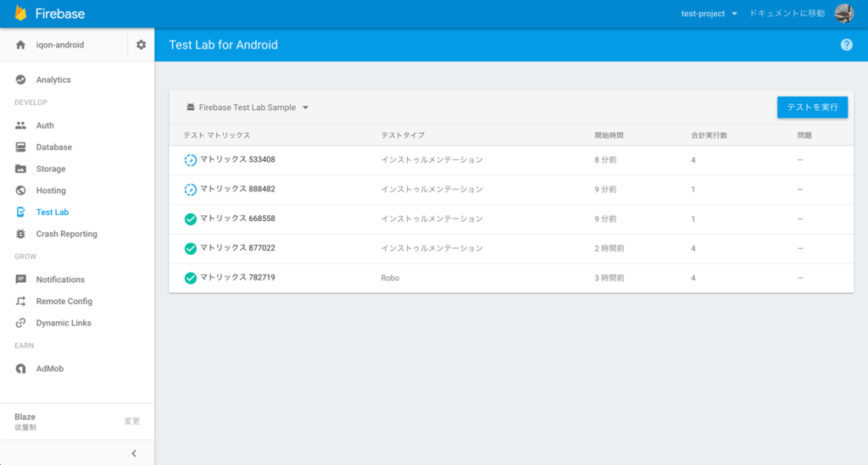Click the Firebase flame logo
Viewport: 868px width, 465px height.
click(20, 14)
